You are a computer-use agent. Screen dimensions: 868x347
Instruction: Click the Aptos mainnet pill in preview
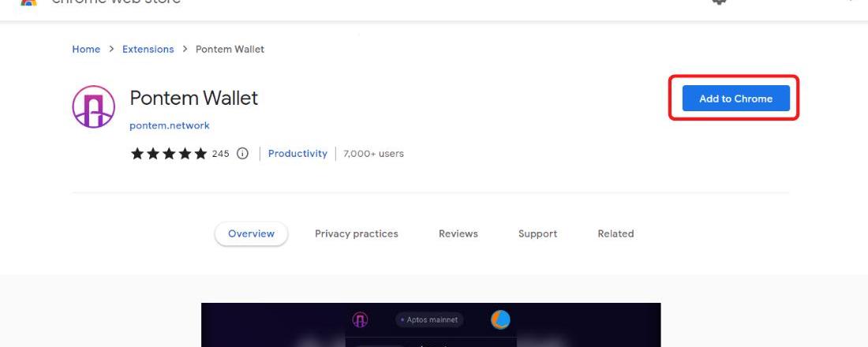pyautogui.click(x=429, y=320)
